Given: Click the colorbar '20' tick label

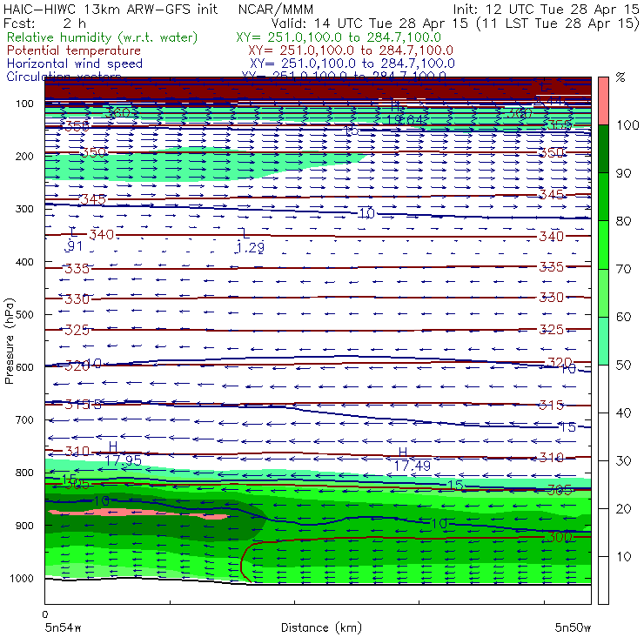Looking at the screenshot, I should [x=623, y=509].
